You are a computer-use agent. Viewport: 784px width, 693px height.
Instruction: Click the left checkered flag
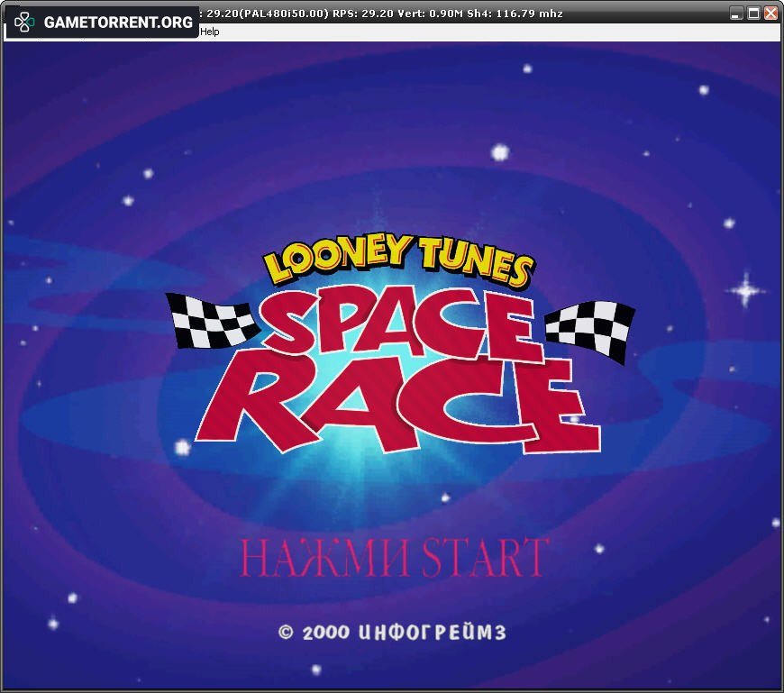(x=212, y=321)
